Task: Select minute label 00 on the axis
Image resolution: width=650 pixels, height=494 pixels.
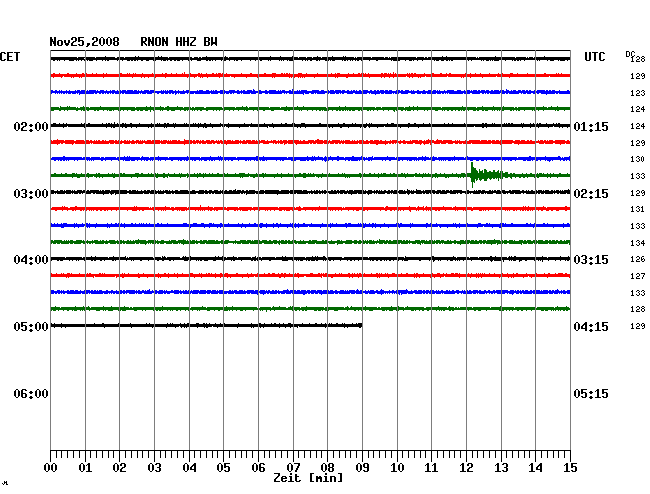Action: 51,468
